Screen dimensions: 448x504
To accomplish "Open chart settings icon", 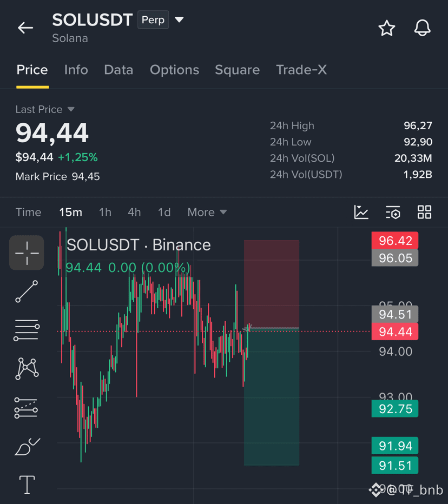I will [x=393, y=212].
